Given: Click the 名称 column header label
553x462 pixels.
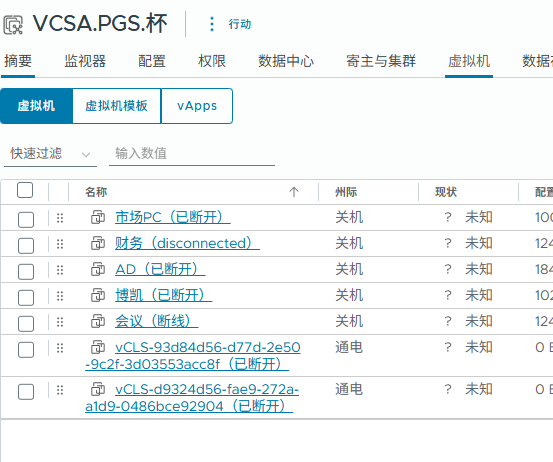Looking at the screenshot, I should click(x=96, y=192).
